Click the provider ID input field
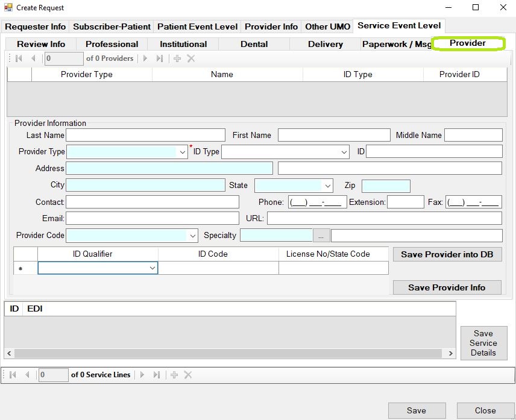Image resolution: width=516 pixels, height=420 pixels. coord(434,152)
